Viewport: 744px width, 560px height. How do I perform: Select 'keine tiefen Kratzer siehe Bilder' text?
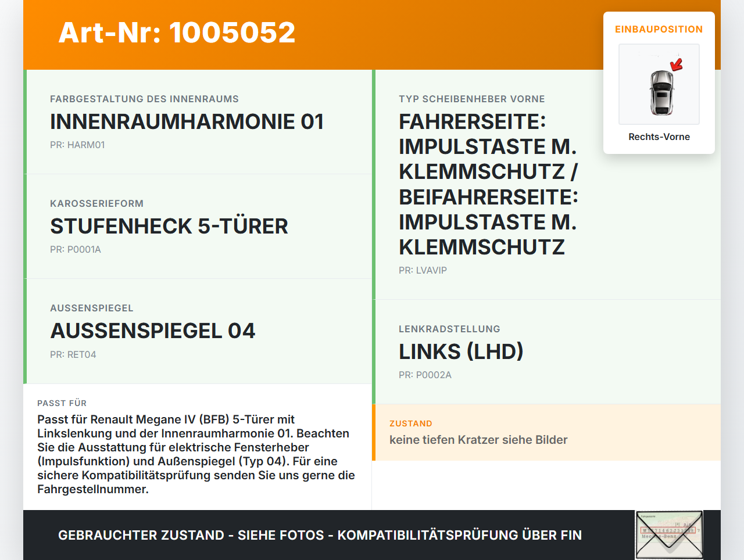(x=478, y=440)
